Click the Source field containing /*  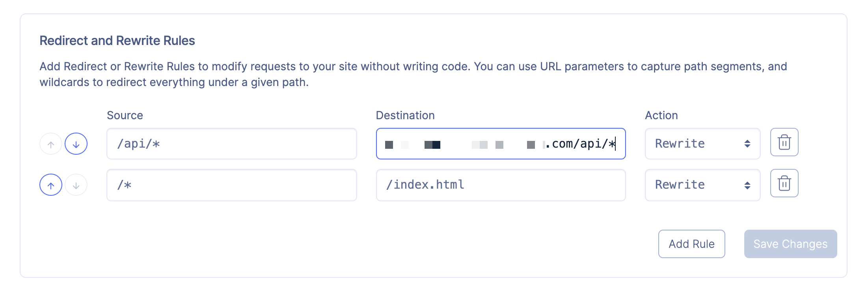[x=232, y=185]
